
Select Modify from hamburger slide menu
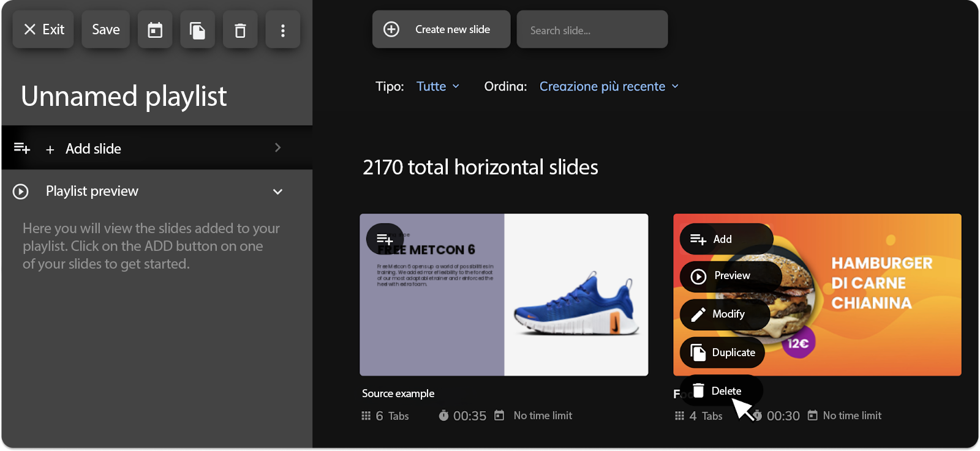coord(725,315)
